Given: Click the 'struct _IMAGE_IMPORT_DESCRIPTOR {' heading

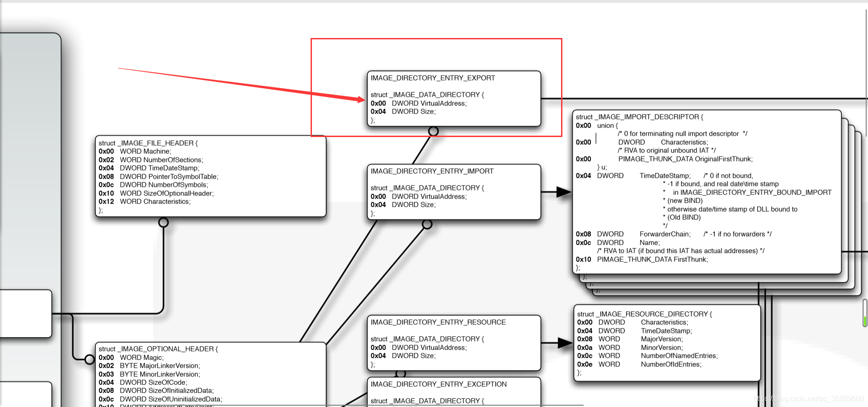Looking at the screenshot, I should (639, 117).
